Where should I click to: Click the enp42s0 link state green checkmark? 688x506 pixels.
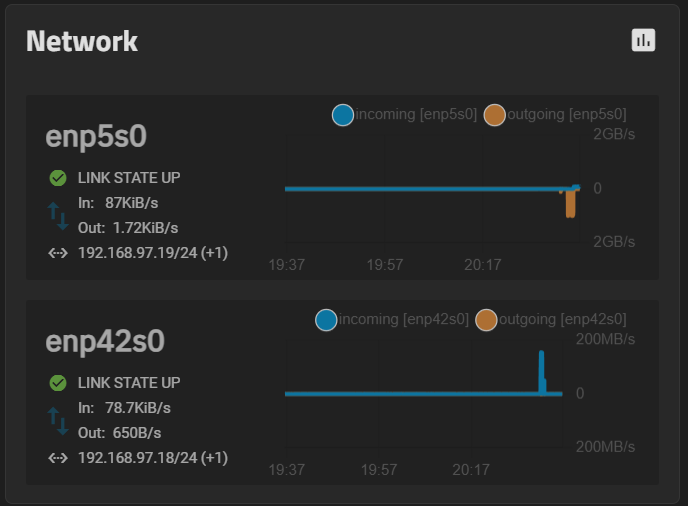coord(58,383)
